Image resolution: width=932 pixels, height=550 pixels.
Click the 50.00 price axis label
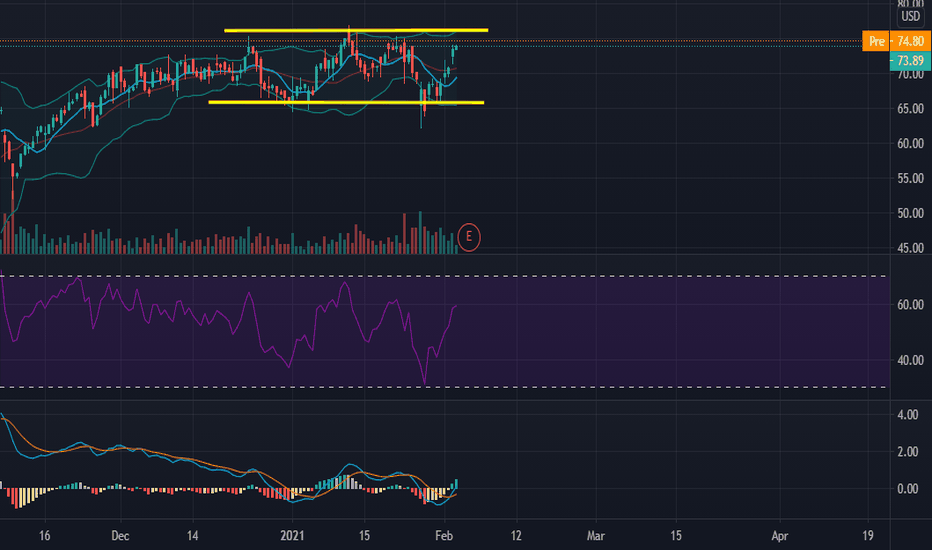910,213
